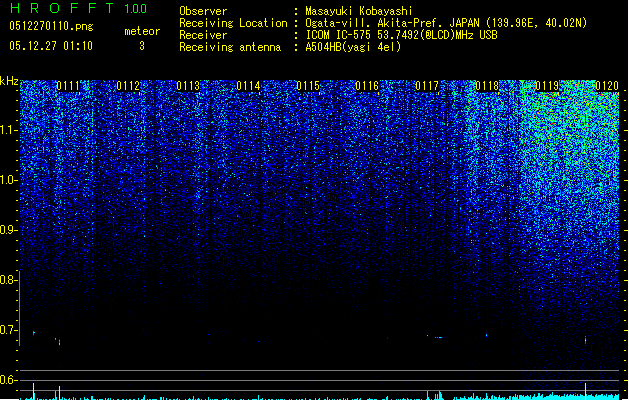The height and width of the screenshot is (400, 629).
Task: Click antenna text A504HB(yagi 4el)
Action: 353,47
